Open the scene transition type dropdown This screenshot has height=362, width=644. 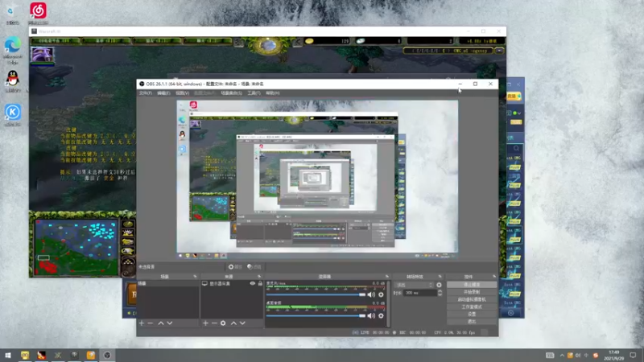click(x=414, y=285)
